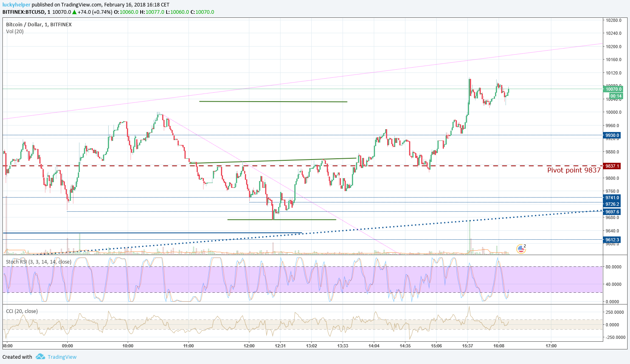Screen dimensions: 630x364
Task: Open the luckyhelper author profile link
Action: 16,5
